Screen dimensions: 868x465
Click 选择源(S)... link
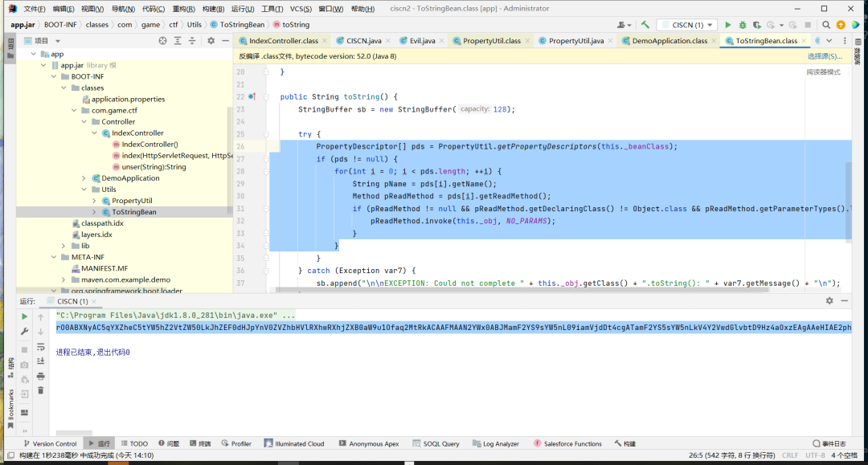point(825,56)
